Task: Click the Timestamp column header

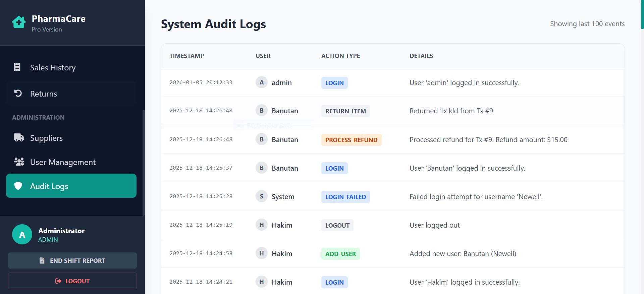Action: pyautogui.click(x=186, y=56)
